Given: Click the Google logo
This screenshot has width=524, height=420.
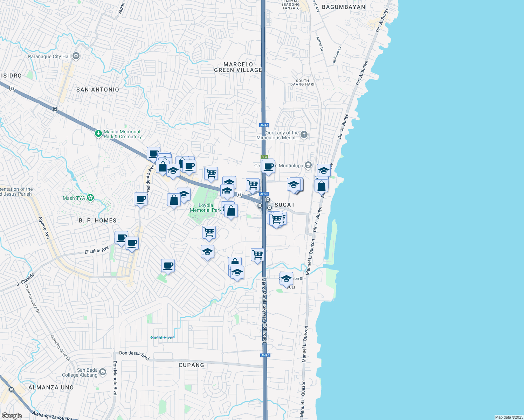Looking at the screenshot, I should pos(12,416).
